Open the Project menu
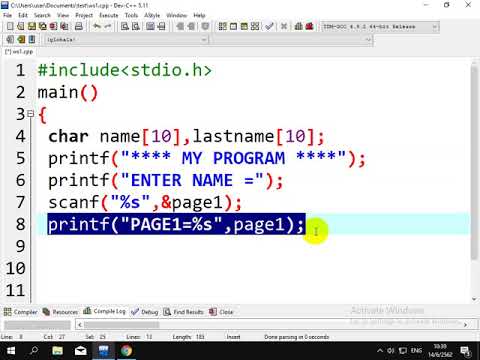The width and height of the screenshot is (480, 360). pos(84,15)
